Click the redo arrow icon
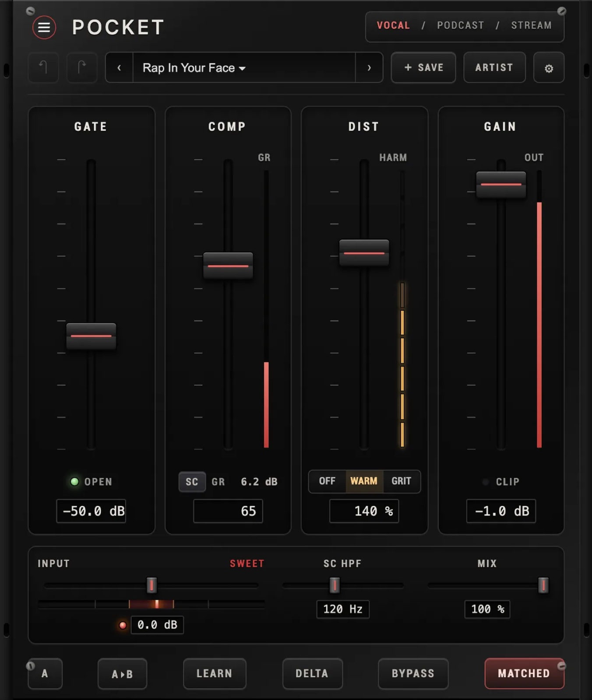 (82, 67)
